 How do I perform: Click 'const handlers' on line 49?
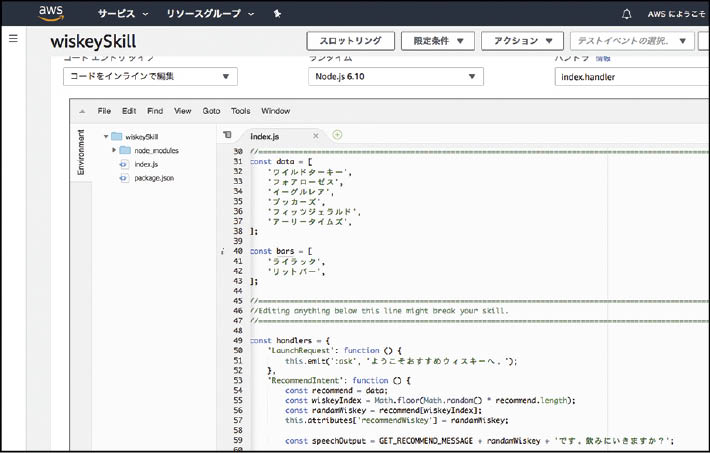[281, 341]
